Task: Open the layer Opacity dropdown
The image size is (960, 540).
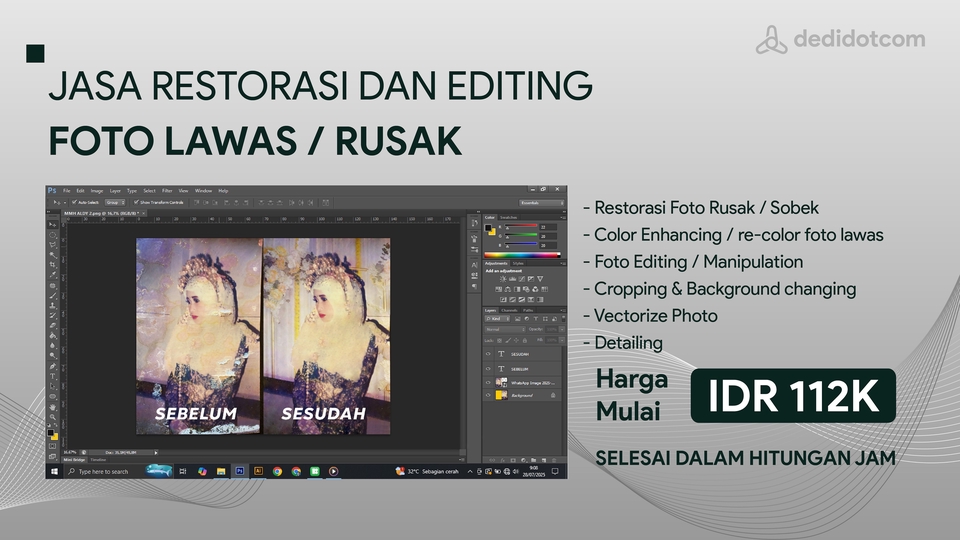Action: tap(562, 329)
